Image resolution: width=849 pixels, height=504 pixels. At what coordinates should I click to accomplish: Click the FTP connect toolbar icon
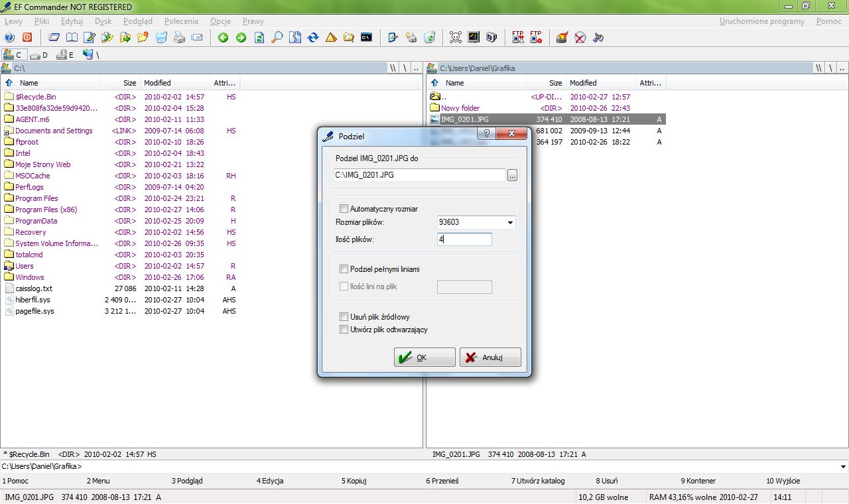coord(518,38)
